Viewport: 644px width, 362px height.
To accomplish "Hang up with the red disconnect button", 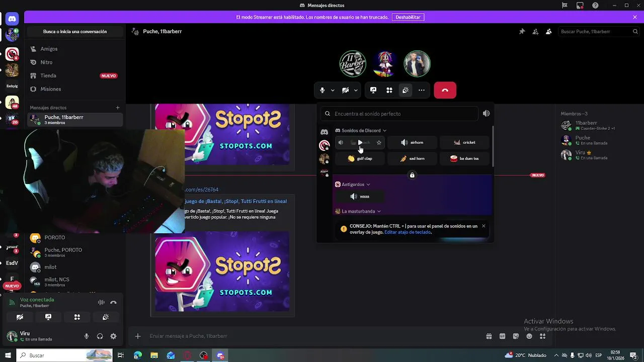I will [445, 90].
